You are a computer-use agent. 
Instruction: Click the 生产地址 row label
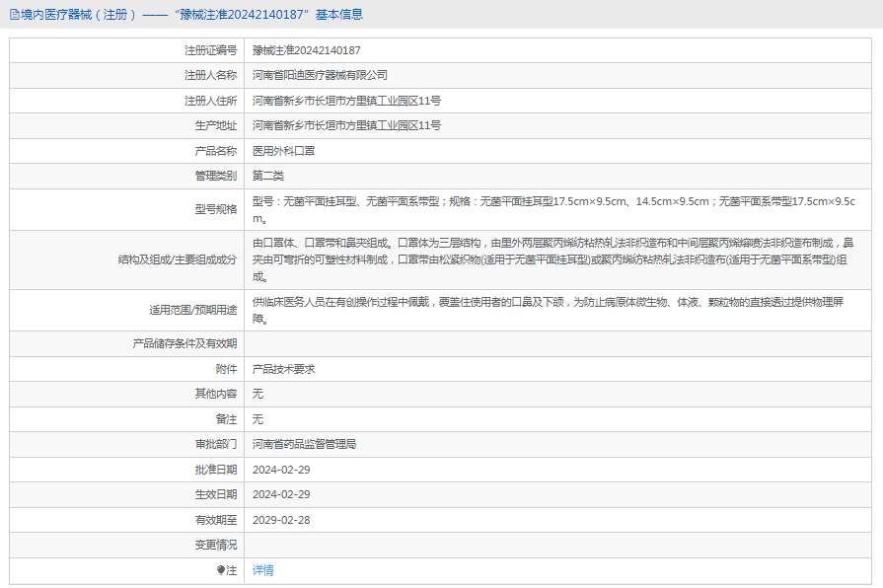(x=216, y=125)
